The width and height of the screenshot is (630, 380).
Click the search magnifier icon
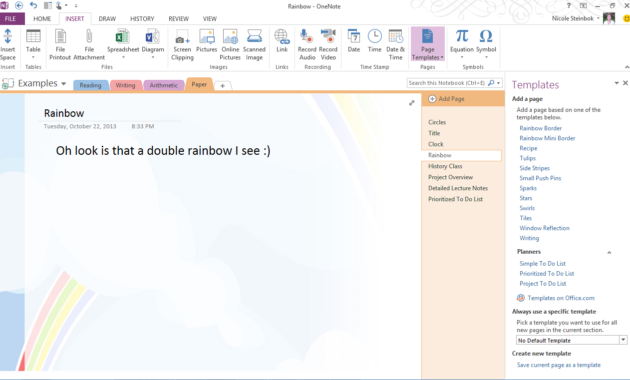[491, 83]
